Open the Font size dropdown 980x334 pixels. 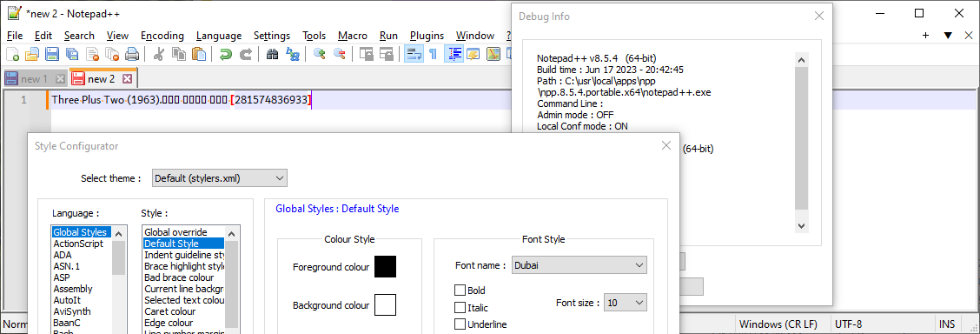(626, 303)
